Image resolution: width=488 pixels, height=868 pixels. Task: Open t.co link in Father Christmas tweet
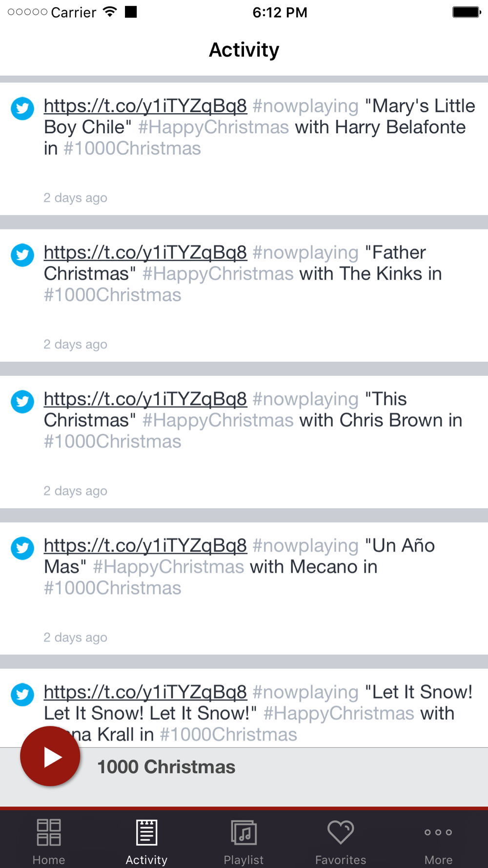[145, 252]
